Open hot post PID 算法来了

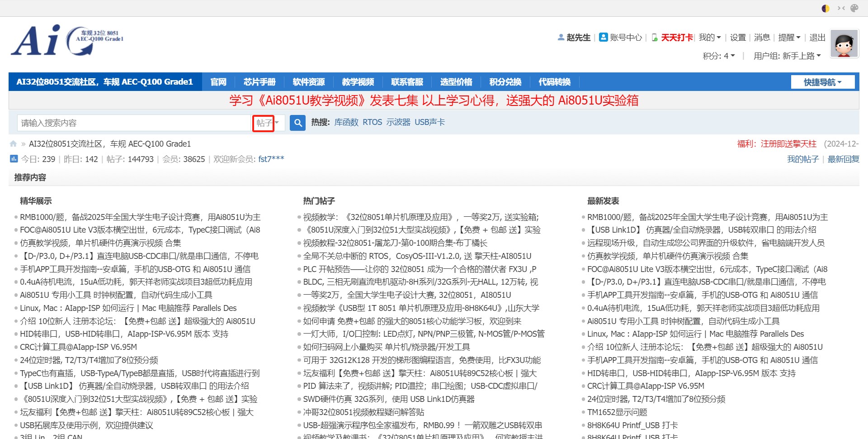[x=420, y=386]
